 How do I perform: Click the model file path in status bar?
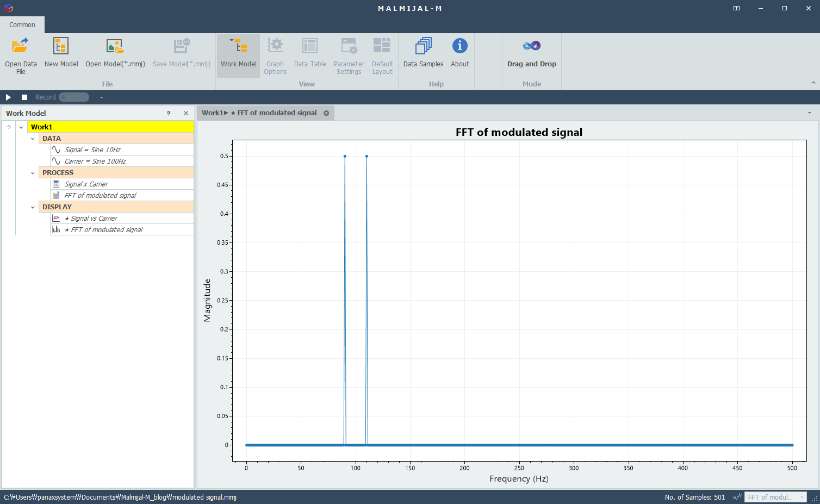click(x=120, y=497)
